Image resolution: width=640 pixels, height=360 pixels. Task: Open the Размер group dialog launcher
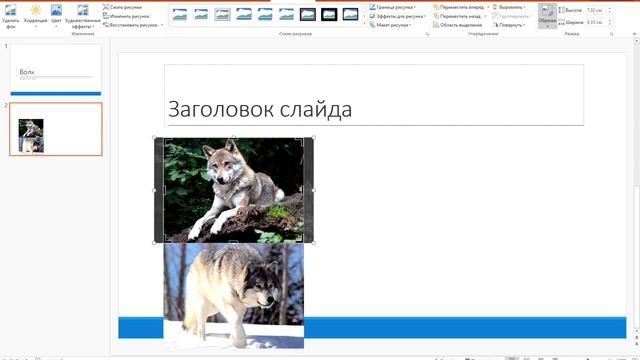tap(611, 34)
